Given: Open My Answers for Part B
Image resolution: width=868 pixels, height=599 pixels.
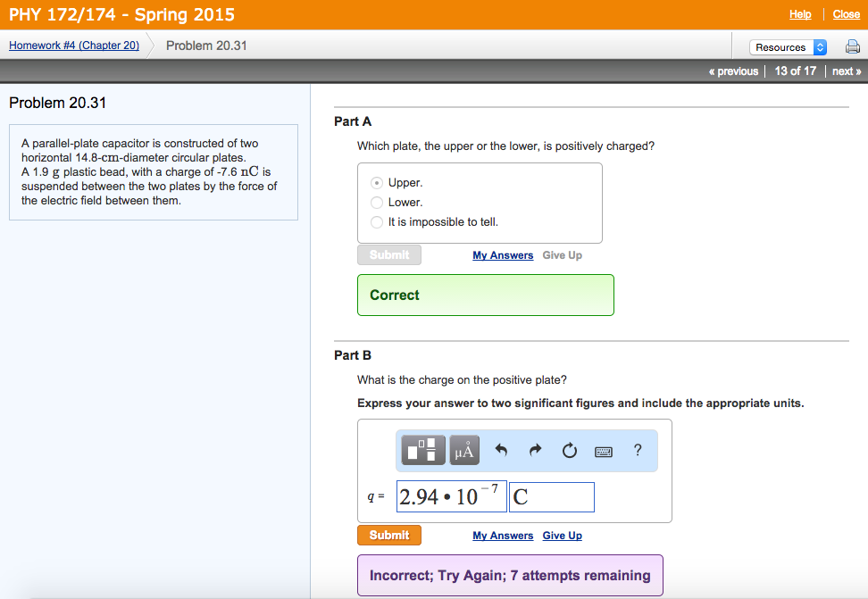Looking at the screenshot, I should [x=503, y=536].
